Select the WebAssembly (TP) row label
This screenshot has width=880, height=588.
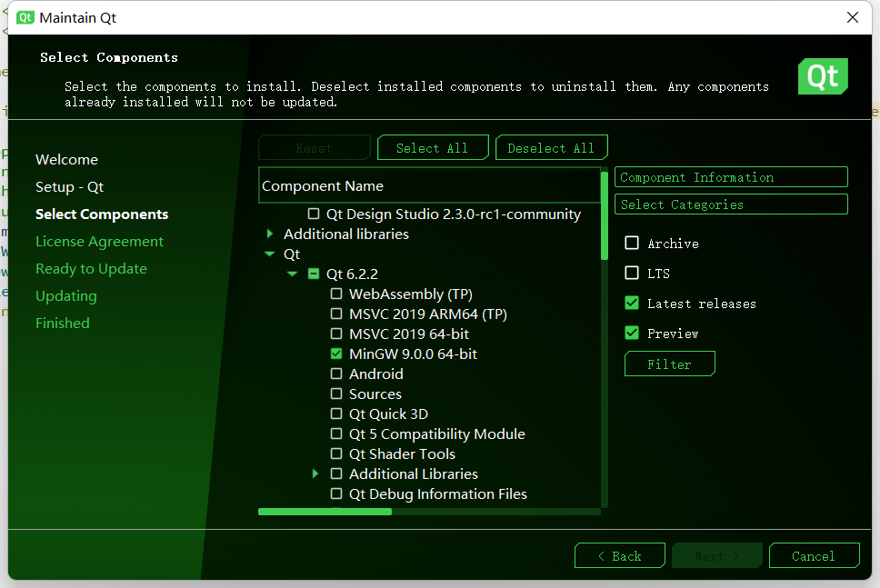coord(411,294)
